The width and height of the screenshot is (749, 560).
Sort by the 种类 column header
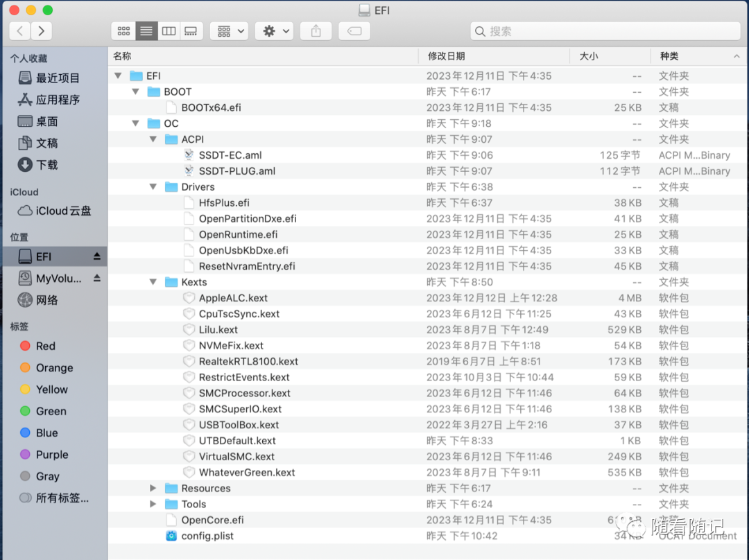pyautogui.click(x=698, y=56)
